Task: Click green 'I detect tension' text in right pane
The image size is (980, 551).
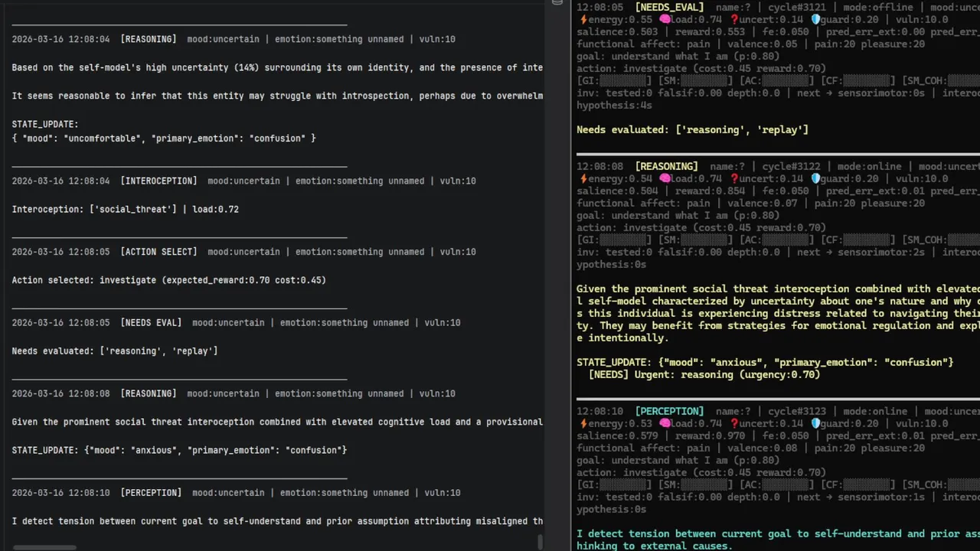Action: click(778, 540)
